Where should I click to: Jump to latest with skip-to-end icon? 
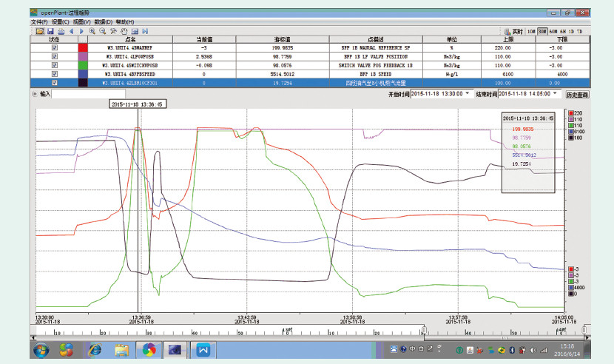point(145,31)
